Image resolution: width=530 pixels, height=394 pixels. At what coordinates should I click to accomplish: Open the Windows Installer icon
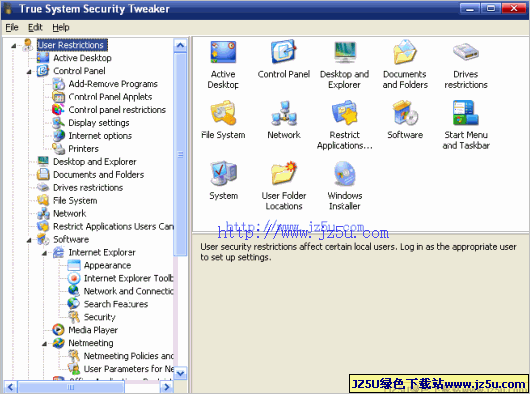344,173
